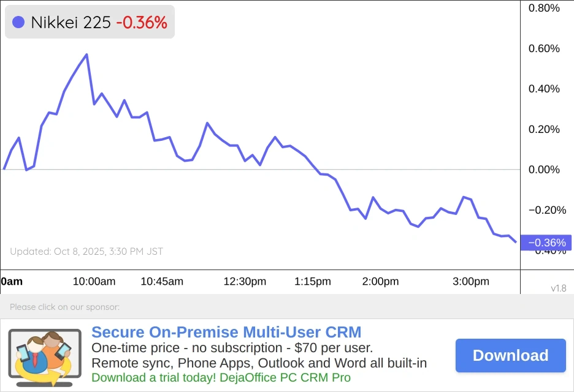Click the v1.8 version label
The image size is (574, 392).
[x=559, y=288]
